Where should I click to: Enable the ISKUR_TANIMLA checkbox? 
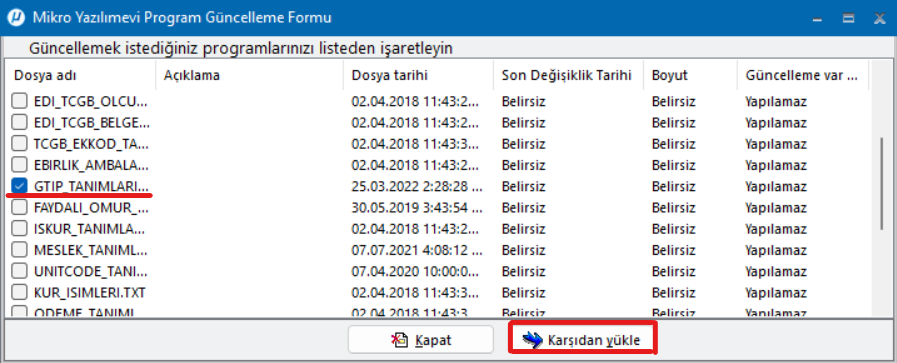pyautogui.click(x=19, y=229)
